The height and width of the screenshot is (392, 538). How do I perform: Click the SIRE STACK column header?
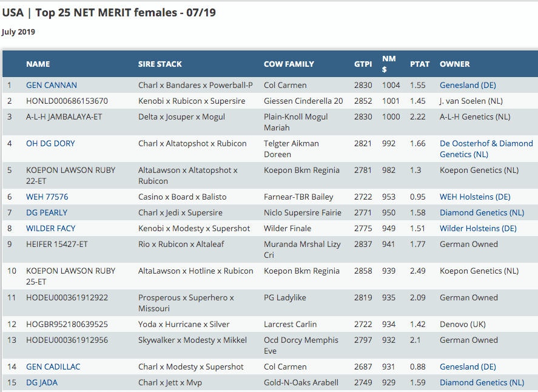click(160, 64)
